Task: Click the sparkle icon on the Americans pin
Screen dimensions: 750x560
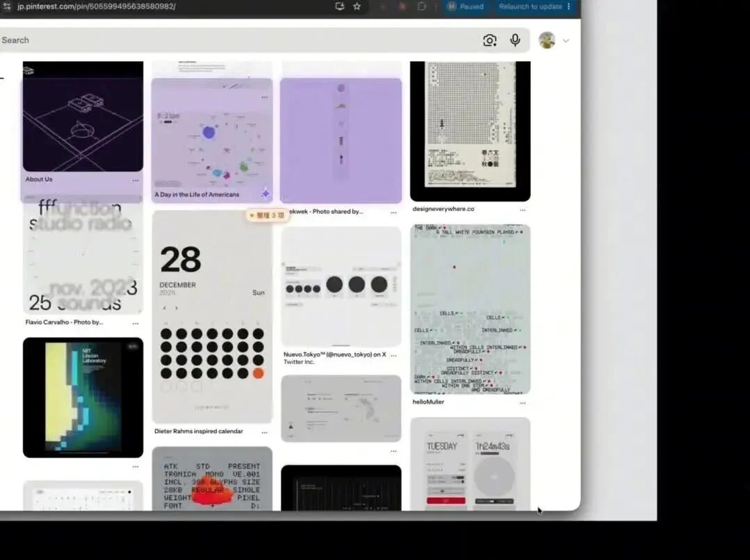Action: [266, 194]
